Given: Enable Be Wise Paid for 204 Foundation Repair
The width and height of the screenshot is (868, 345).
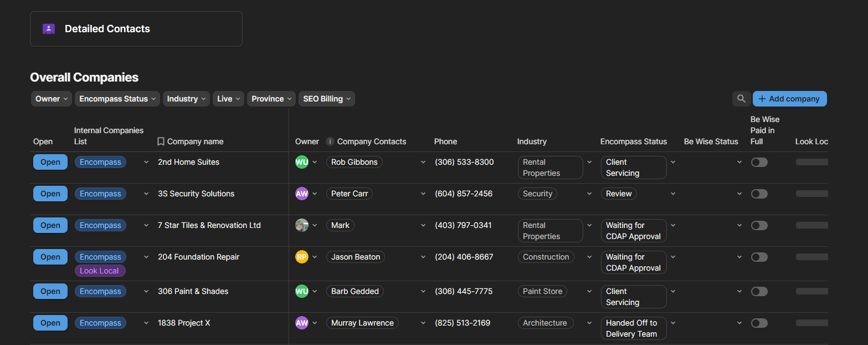Looking at the screenshot, I should pyautogui.click(x=759, y=257).
